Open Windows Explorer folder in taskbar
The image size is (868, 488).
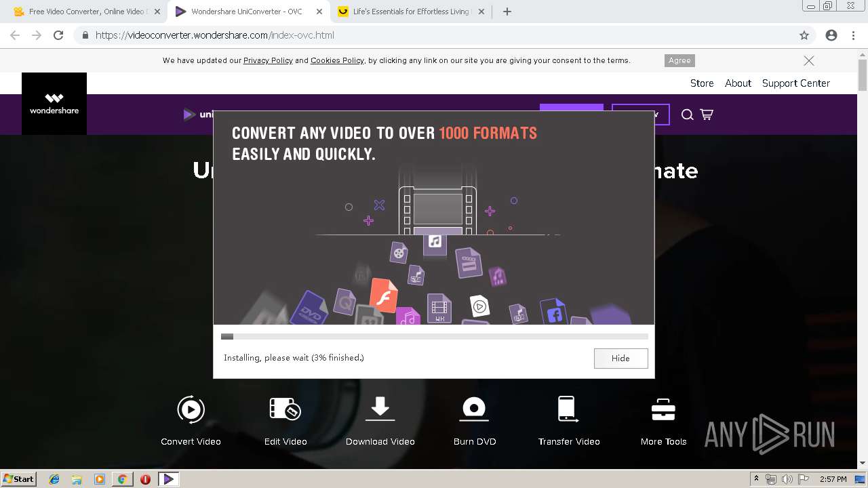pos(77,479)
